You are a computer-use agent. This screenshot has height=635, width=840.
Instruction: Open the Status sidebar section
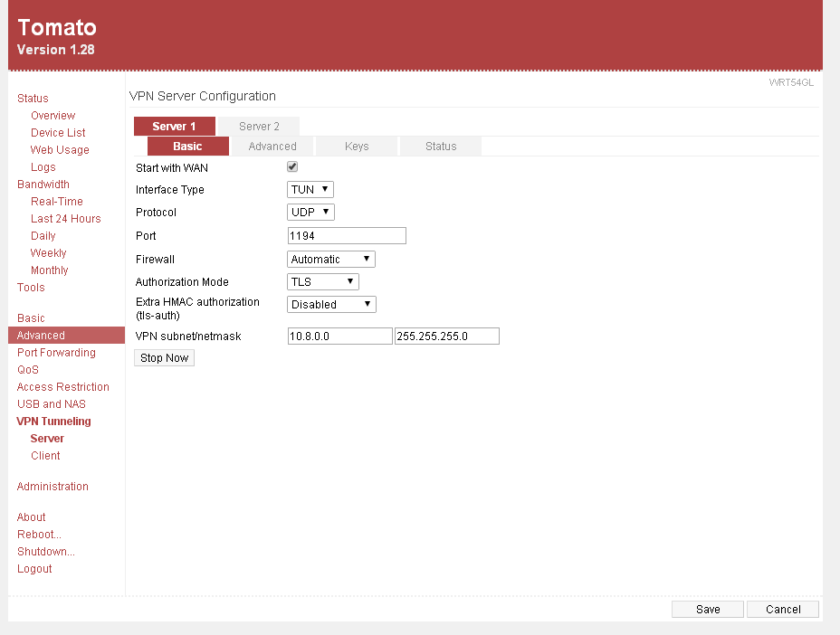(33, 99)
